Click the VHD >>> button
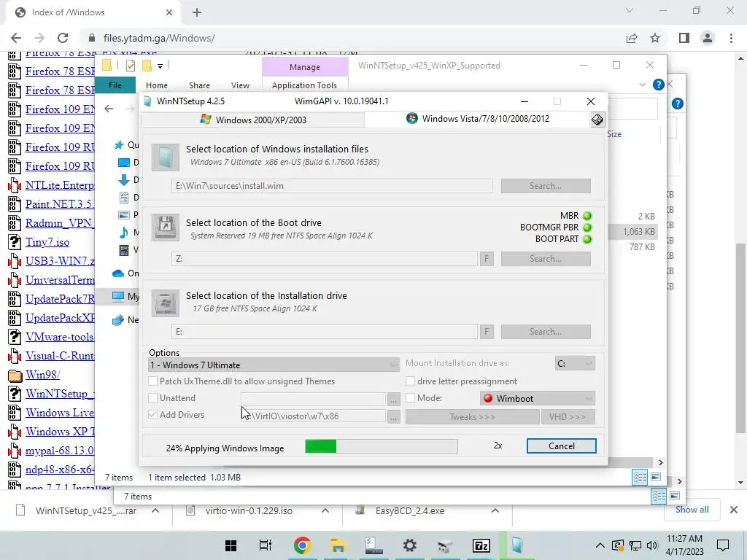 568,416
